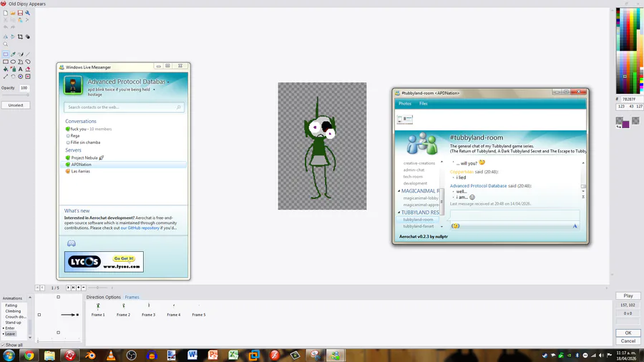Open display name dropdown in Messenger

tap(168, 82)
